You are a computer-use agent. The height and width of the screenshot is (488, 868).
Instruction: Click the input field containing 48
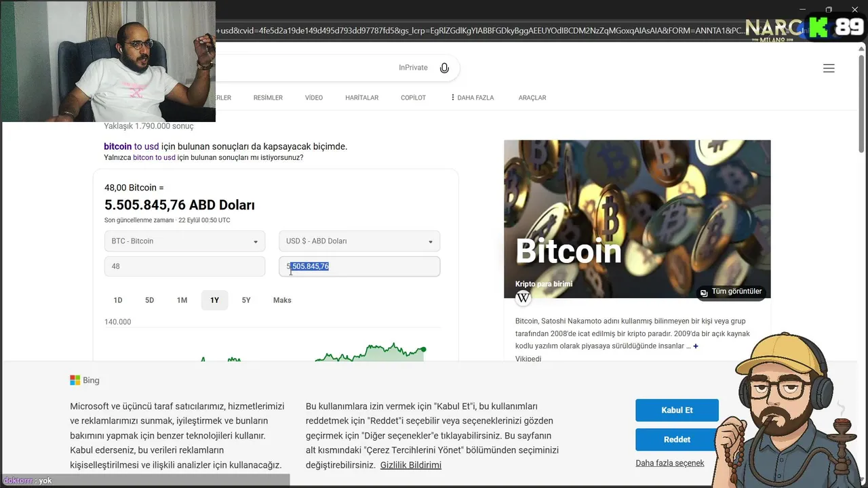[184, 266]
